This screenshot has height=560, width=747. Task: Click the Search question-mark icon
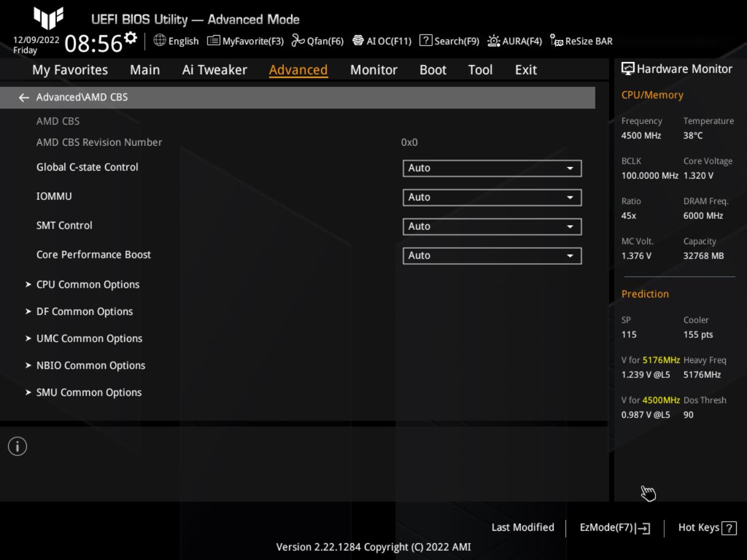pyautogui.click(x=426, y=40)
